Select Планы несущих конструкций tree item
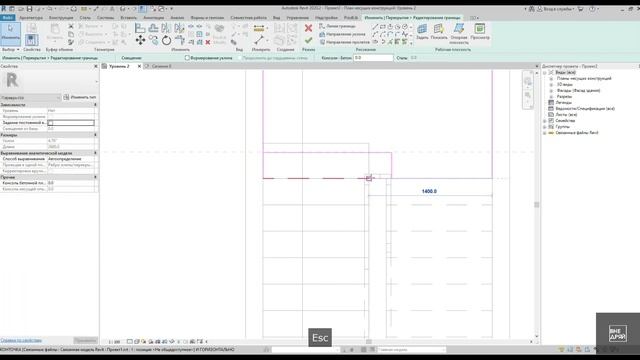 [x=584, y=78]
